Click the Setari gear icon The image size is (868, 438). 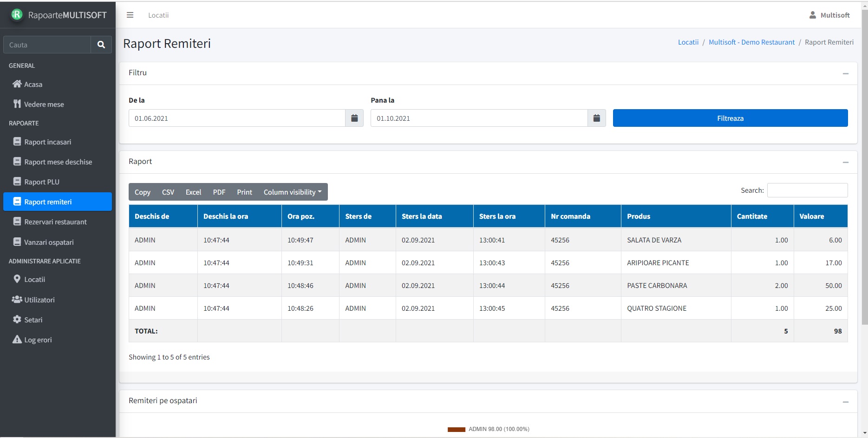[x=17, y=320]
